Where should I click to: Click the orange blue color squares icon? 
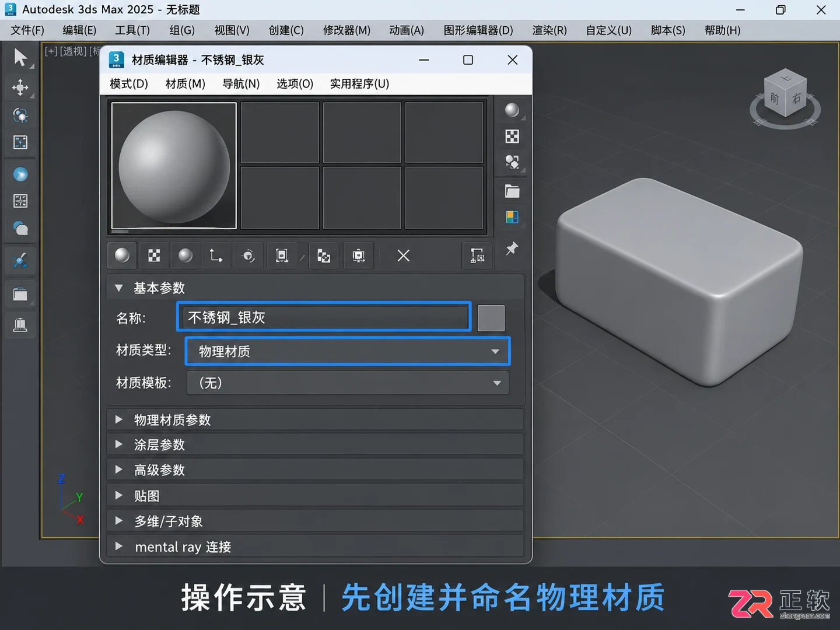[x=512, y=217]
